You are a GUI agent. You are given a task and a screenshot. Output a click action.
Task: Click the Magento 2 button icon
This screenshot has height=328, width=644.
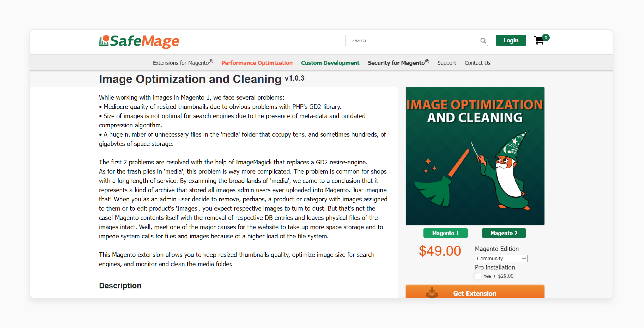[x=505, y=233]
